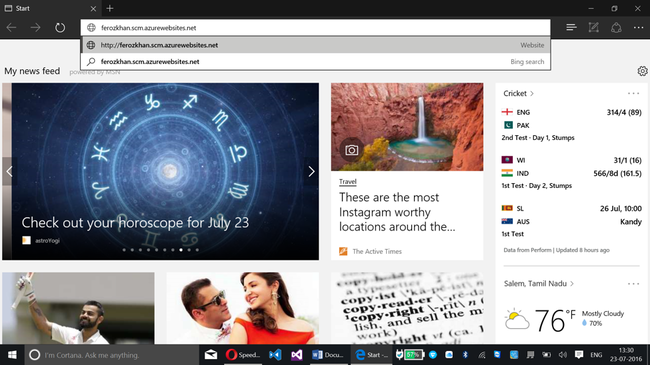Viewport: 650px width, 365px height.
Task: Open the horoscope for July 23 headline
Action: pyautogui.click(x=135, y=223)
